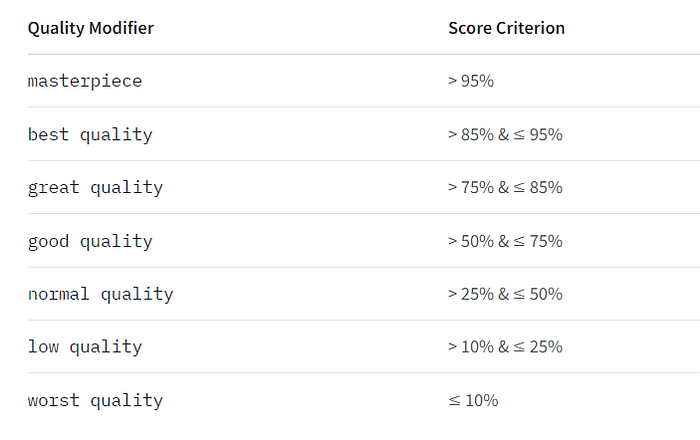Click the Quality Modifier column header
This screenshot has height=440, width=700.
tap(91, 28)
